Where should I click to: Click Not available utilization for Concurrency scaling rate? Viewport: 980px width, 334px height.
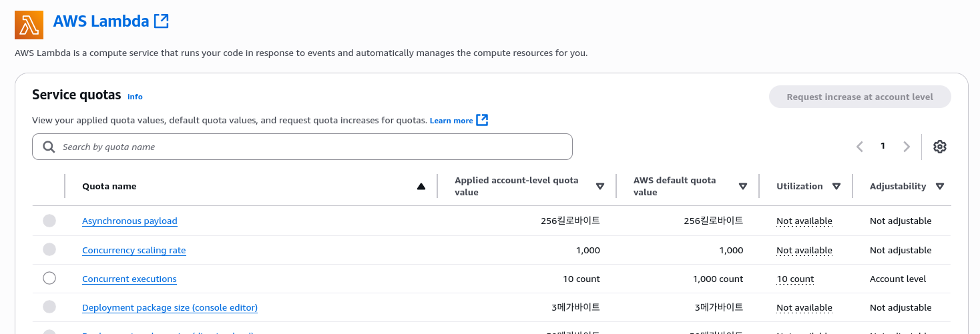pyautogui.click(x=804, y=251)
